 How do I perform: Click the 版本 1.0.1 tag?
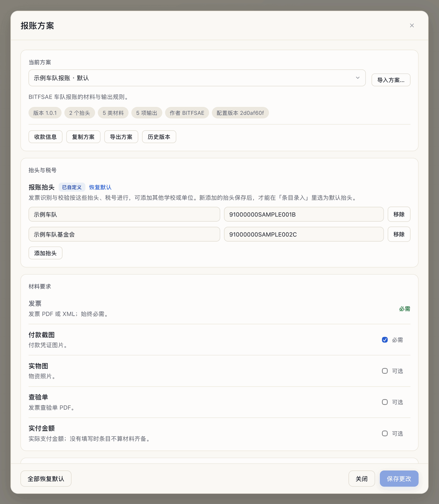45,113
